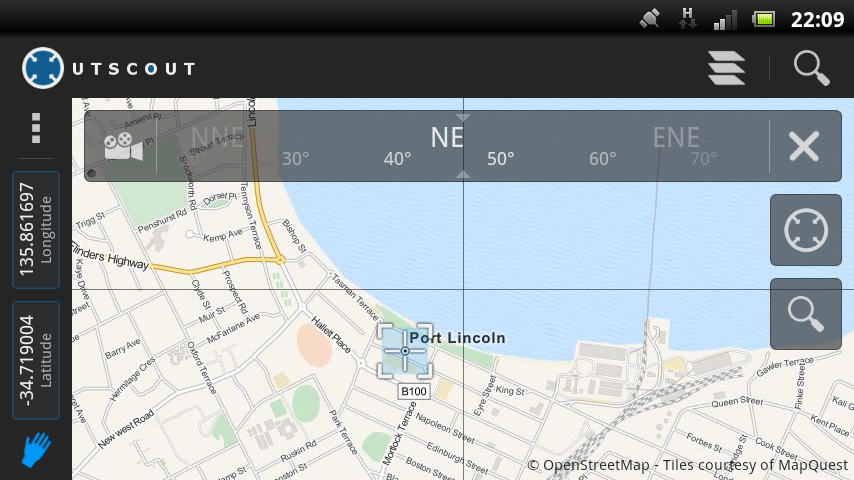
Task: Open the three-dot overflow menu in sidebar
Action: pyautogui.click(x=36, y=129)
